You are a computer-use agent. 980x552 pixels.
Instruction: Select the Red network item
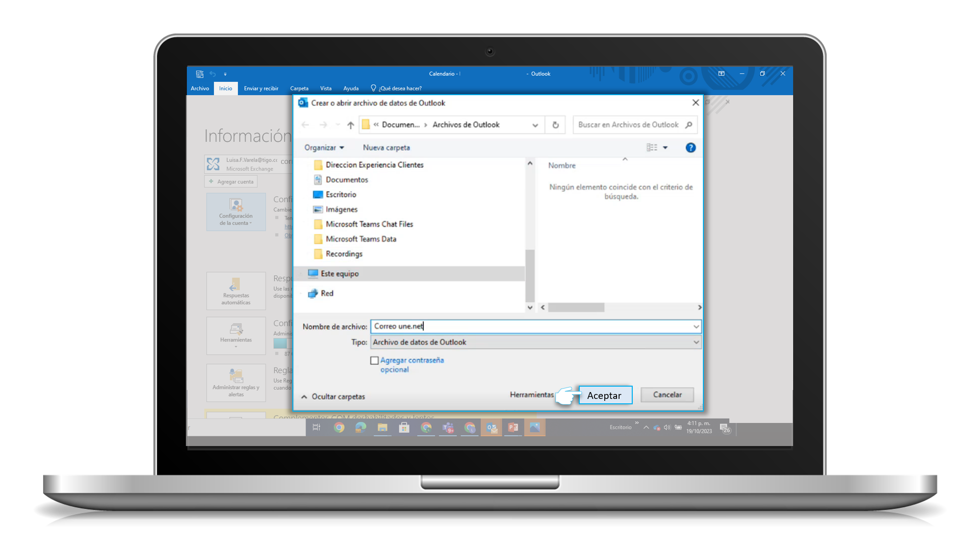click(x=321, y=293)
